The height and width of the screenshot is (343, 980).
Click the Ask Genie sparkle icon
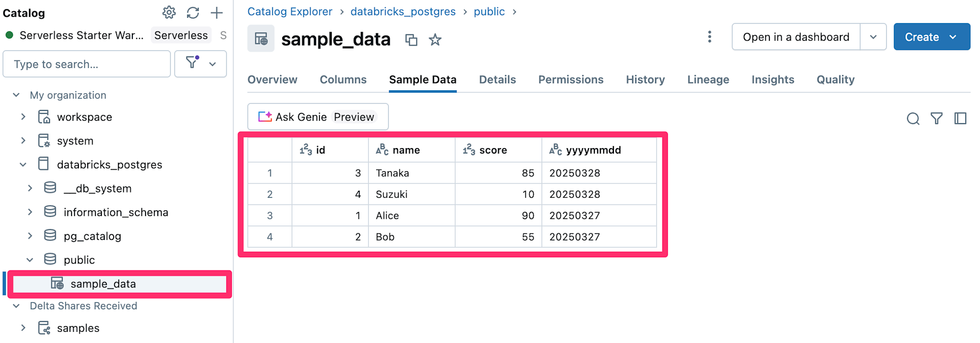265,116
